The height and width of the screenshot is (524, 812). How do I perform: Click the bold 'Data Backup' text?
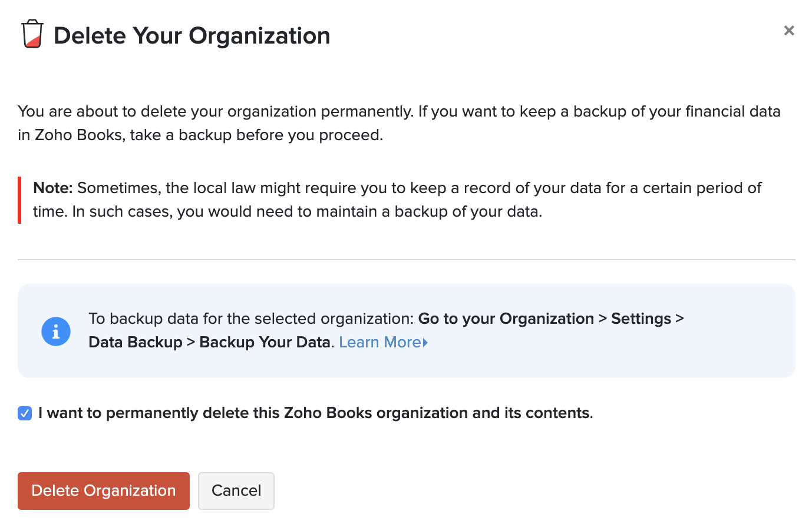[136, 342]
